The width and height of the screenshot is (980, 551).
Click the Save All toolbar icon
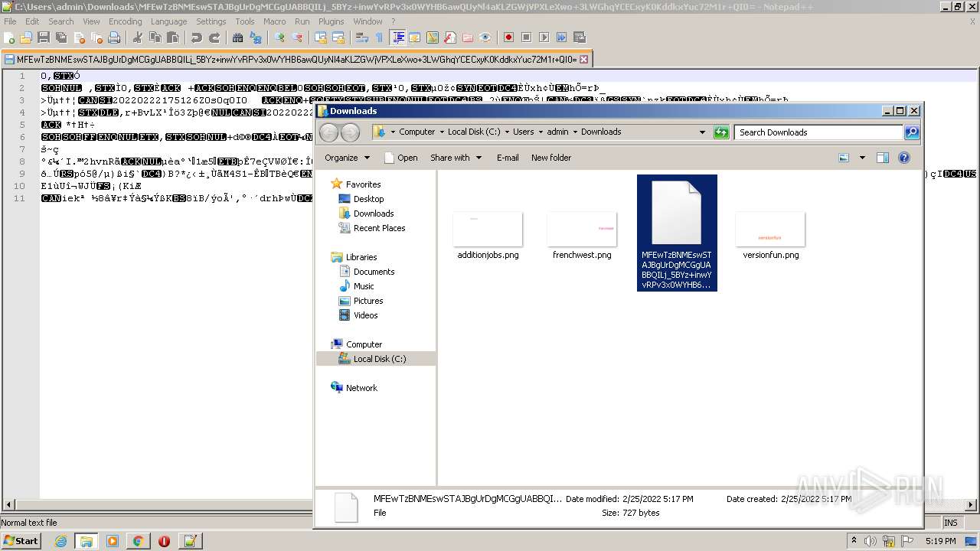click(61, 37)
